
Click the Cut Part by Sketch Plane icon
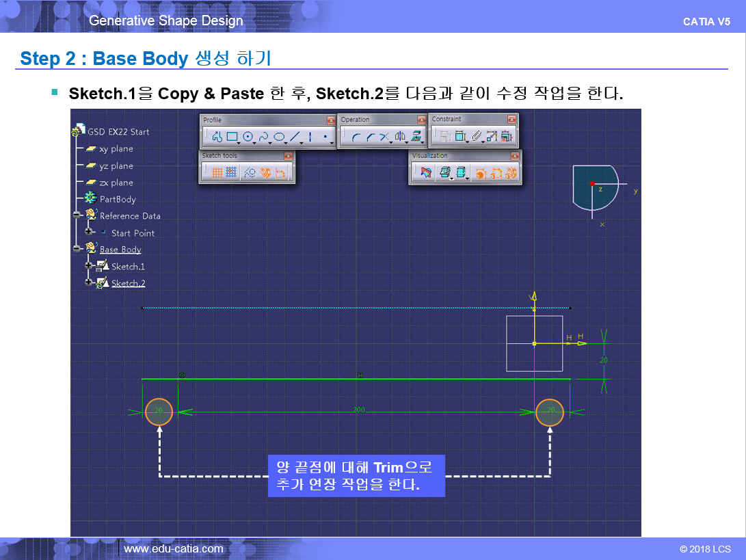click(x=427, y=174)
